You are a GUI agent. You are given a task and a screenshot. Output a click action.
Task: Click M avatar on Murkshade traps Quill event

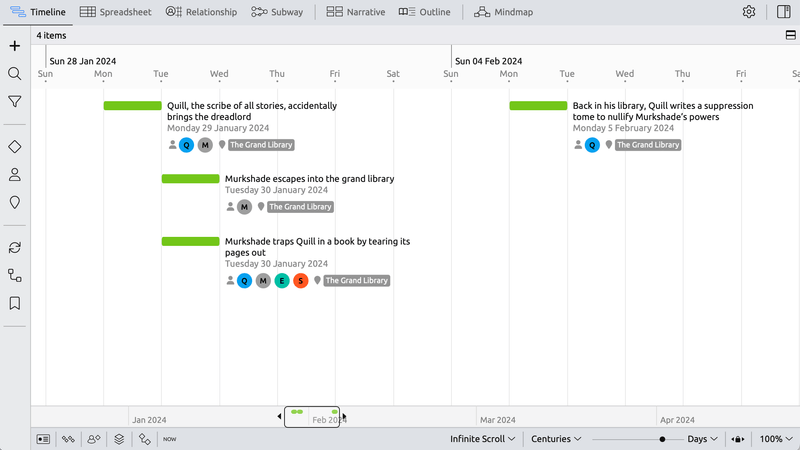point(263,281)
